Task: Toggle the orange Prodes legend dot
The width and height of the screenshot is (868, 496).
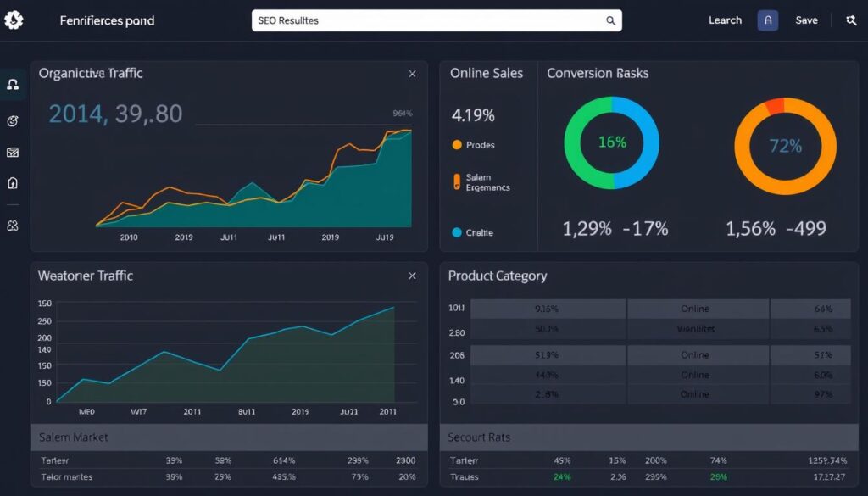Action: pos(458,145)
